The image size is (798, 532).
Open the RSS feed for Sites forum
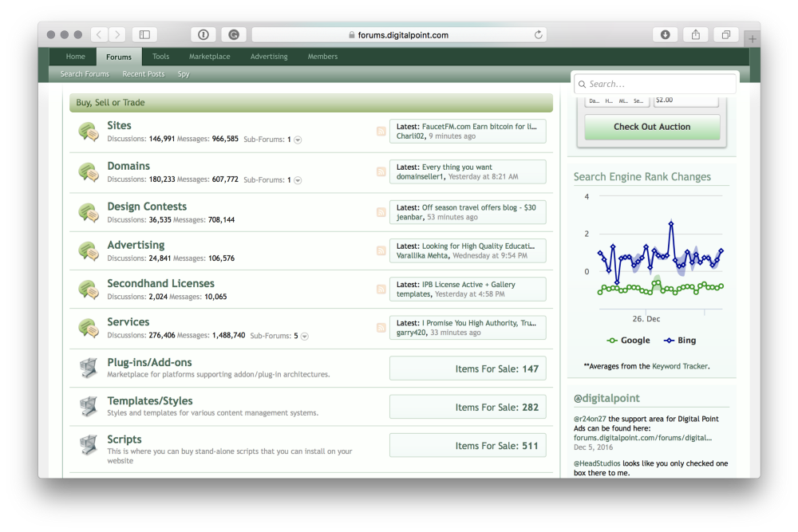click(x=381, y=132)
